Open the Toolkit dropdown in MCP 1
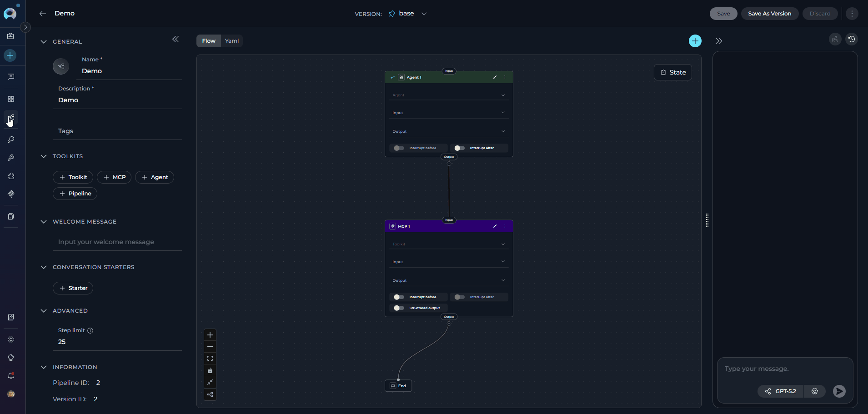The width and height of the screenshot is (868, 414). pyautogui.click(x=448, y=244)
